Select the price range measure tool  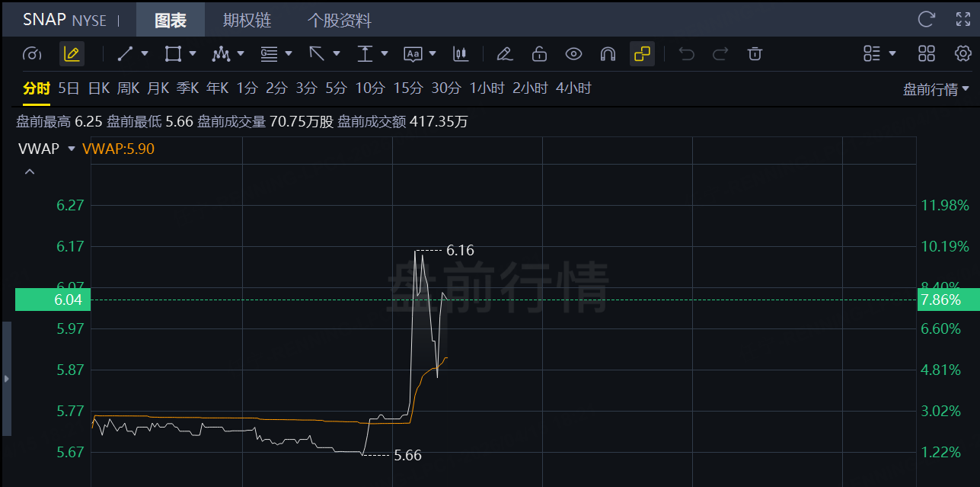pyautogui.click(x=365, y=54)
